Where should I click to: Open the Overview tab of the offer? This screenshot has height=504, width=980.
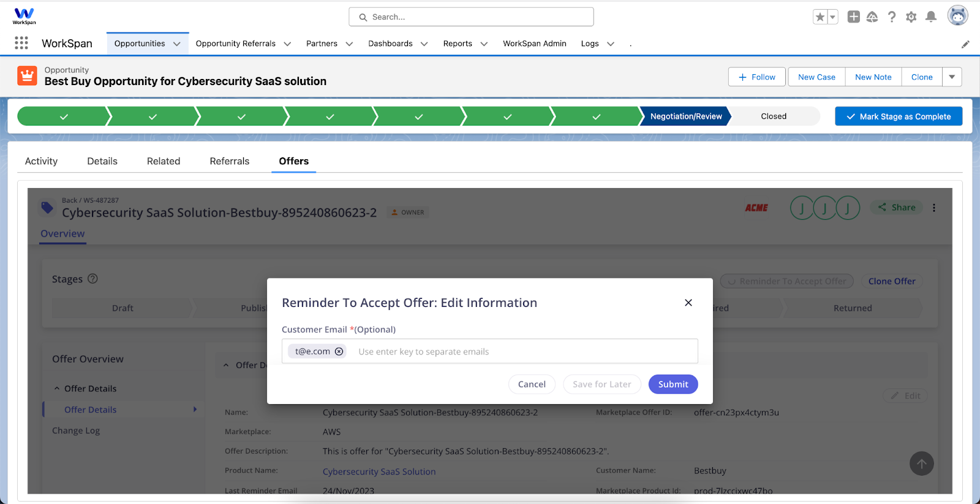coord(62,233)
